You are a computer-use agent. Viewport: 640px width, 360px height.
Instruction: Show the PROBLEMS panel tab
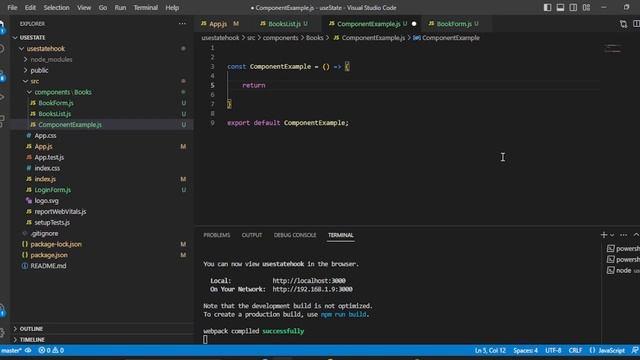click(217, 235)
